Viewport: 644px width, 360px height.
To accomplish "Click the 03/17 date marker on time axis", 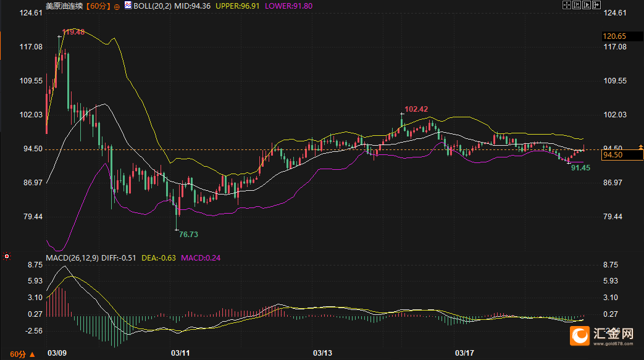I will point(464,353).
